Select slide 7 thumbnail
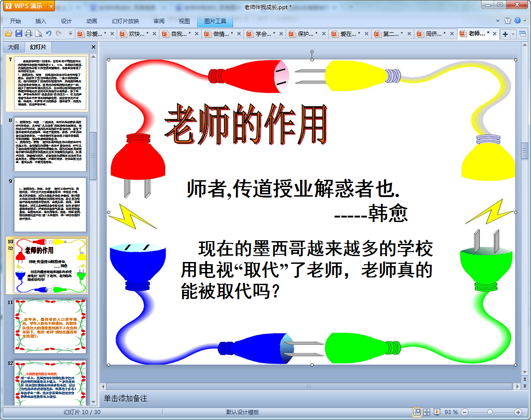Image resolution: width=531 pixels, height=420 pixels. (50, 83)
